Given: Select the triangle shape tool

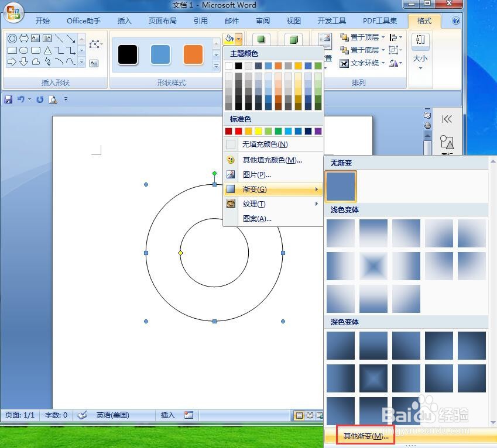Looking at the screenshot, I should 47,50.
